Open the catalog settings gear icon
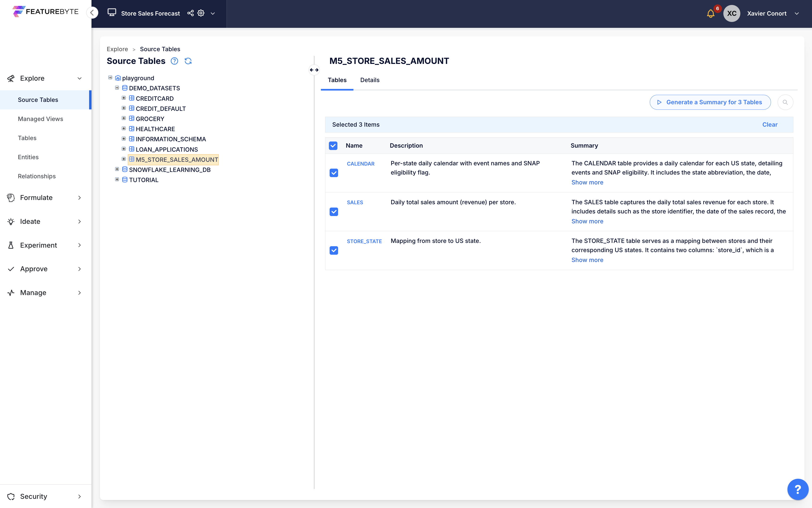Screen dimensions: 812x508 pos(201,13)
